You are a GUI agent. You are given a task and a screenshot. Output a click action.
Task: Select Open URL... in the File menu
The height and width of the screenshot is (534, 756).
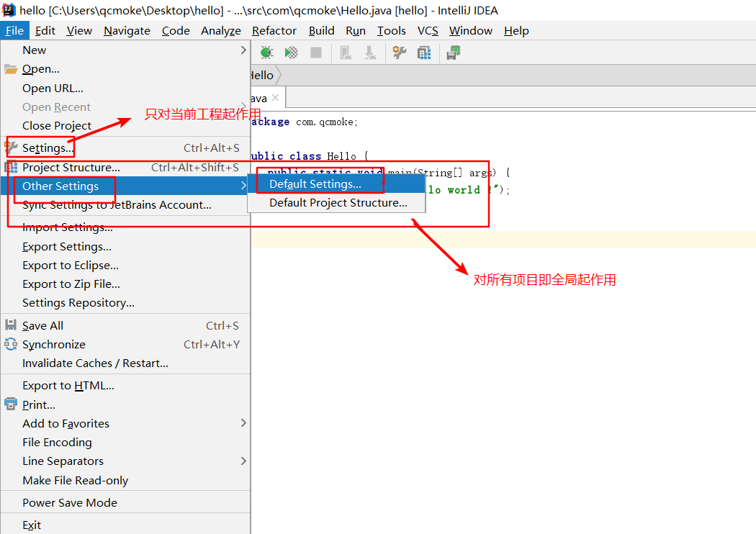[125, 89]
